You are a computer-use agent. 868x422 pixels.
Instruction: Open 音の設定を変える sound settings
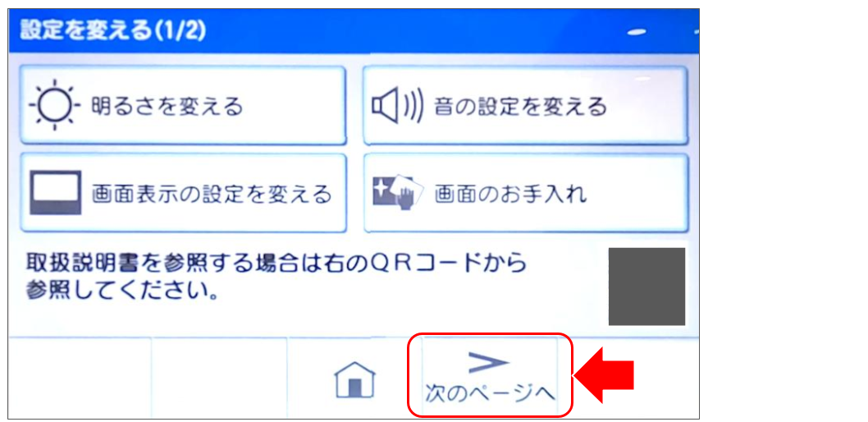525,105
